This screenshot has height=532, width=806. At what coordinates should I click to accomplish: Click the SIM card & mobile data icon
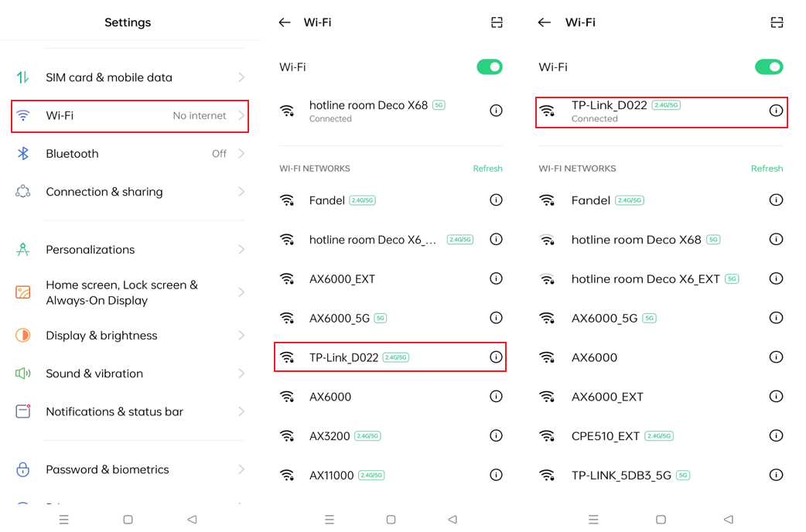pos(24,77)
